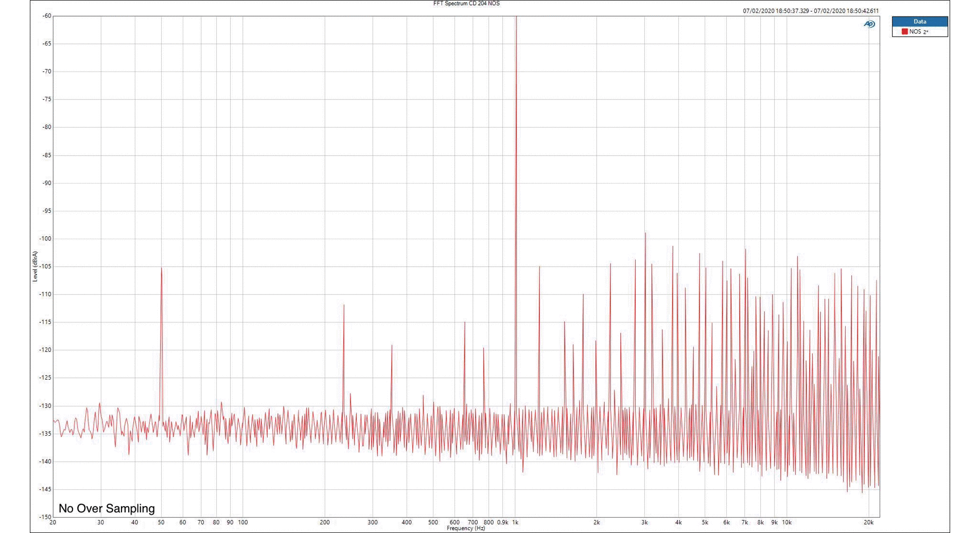Click the 100 tick on frequency axis
Viewport: 980px width, 533px height.
click(x=242, y=522)
